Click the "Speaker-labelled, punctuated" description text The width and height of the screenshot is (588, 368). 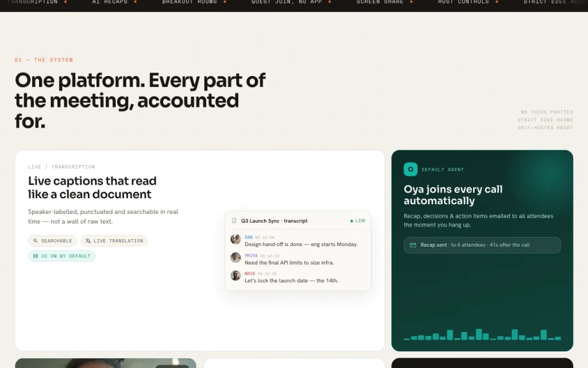tap(103, 217)
